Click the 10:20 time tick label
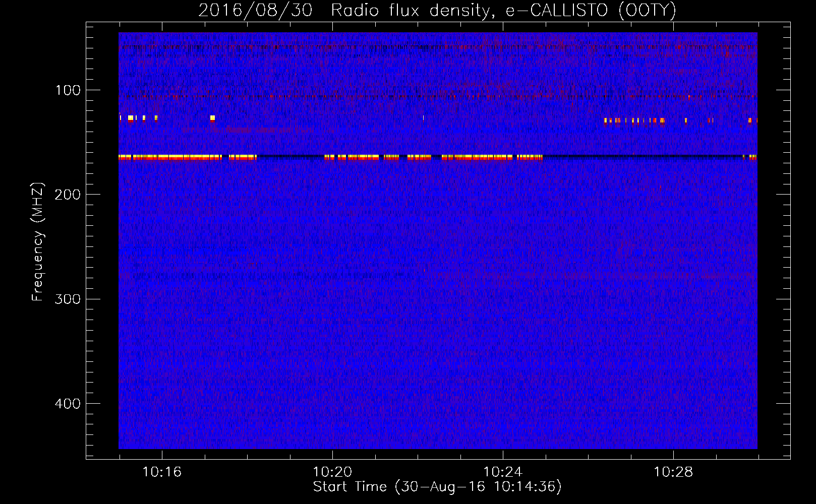 tap(332, 472)
